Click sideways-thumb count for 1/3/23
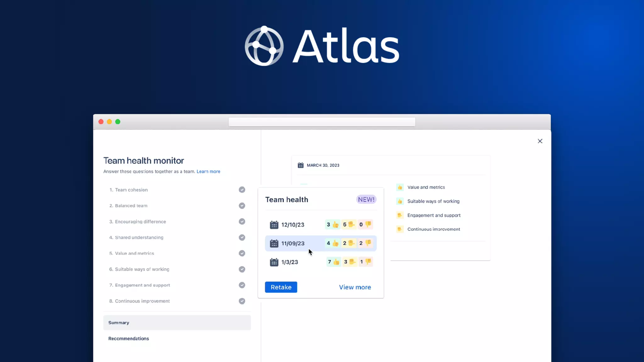This screenshot has height=362, width=644. pyautogui.click(x=349, y=262)
